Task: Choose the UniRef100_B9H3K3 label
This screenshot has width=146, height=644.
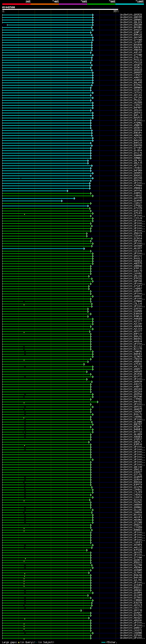Action: [x=131, y=47]
